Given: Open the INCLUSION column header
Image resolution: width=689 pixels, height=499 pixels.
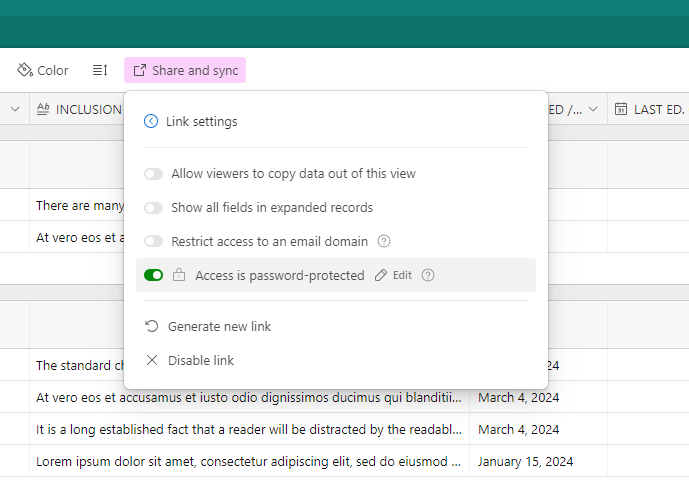Looking at the screenshot, I should [77, 109].
